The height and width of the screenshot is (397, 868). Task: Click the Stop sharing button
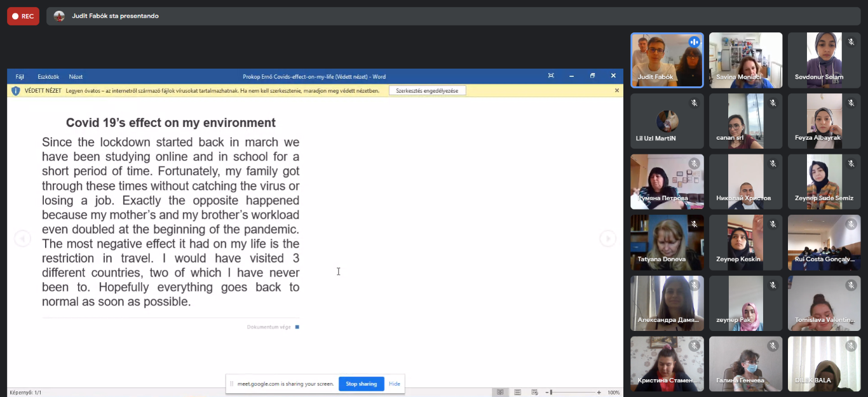(361, 384)
